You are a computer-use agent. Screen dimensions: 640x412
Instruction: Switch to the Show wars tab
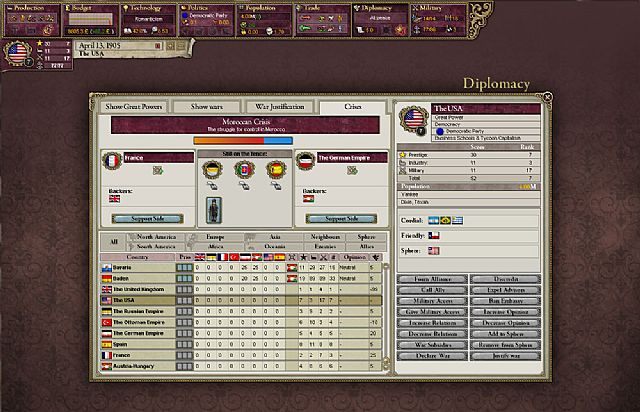click(207, 107)
